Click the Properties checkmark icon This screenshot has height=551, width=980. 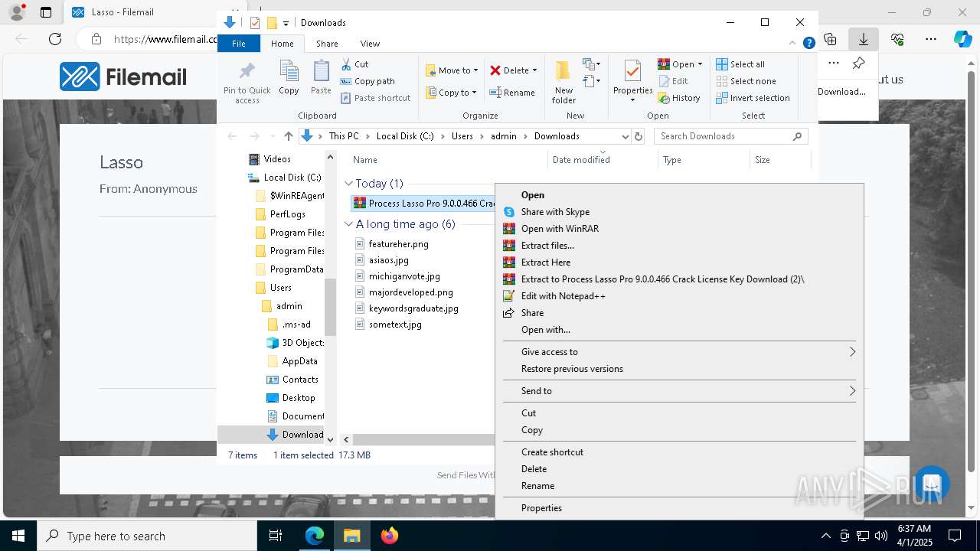[x=632, y=71]
